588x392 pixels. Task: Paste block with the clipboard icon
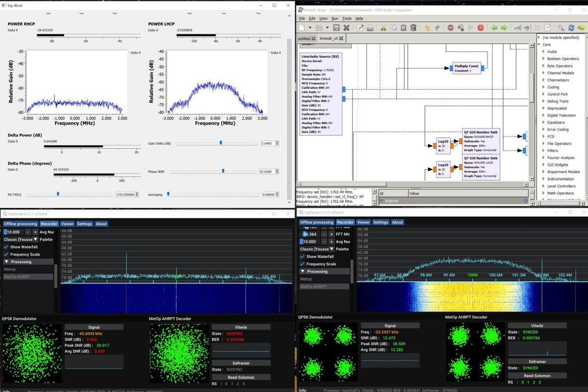(404, 28)
